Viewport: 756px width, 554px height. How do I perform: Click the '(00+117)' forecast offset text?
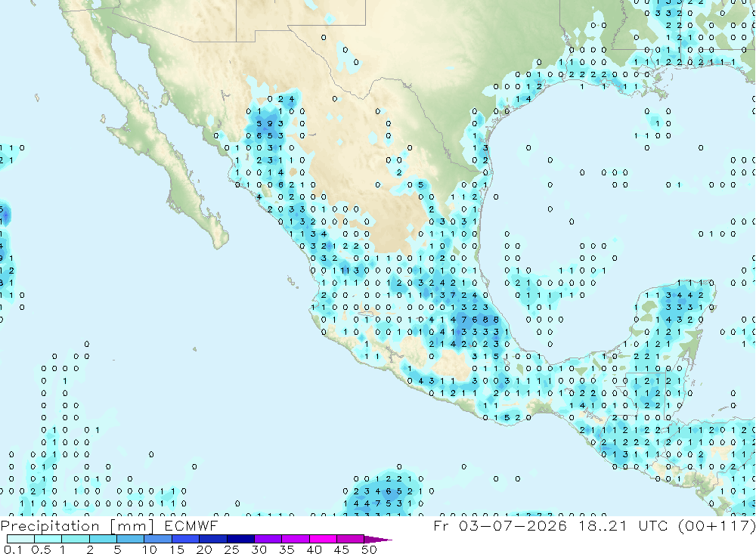(x=717, y=525)
